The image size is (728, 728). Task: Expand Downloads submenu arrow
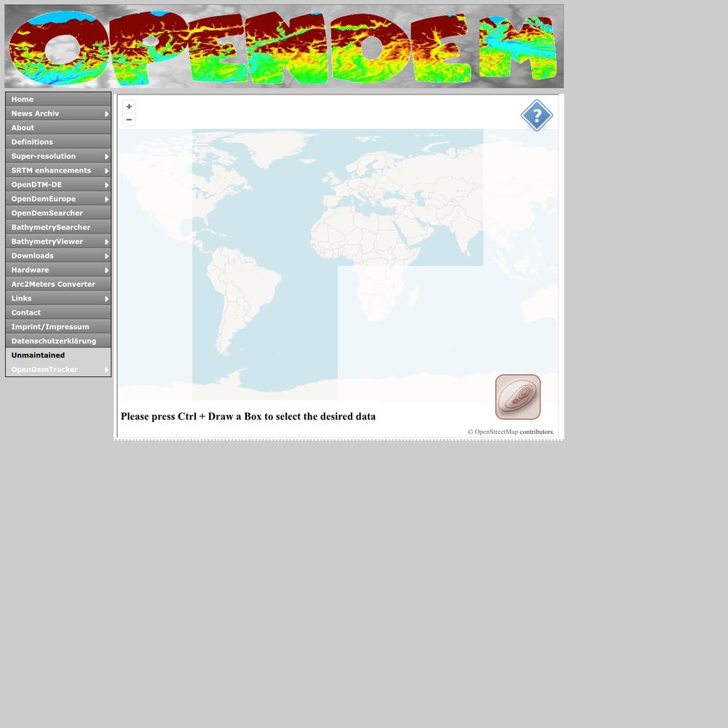[107, 256]
